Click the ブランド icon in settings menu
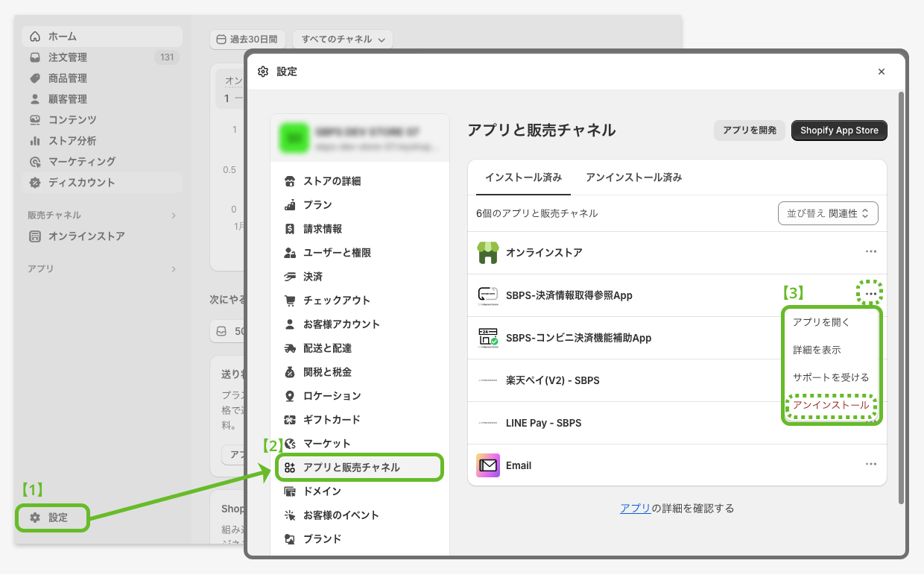Screen dimensions: 924x575 [x=290, y=539]
